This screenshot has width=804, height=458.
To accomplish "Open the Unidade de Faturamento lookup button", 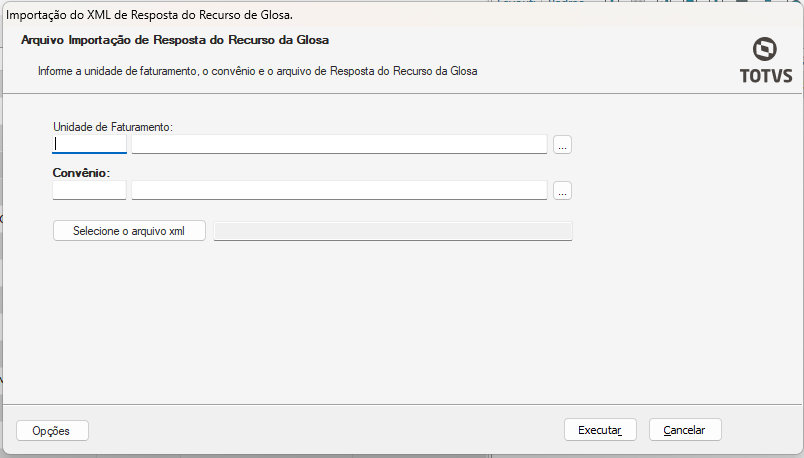I will (x=562, y=145).
